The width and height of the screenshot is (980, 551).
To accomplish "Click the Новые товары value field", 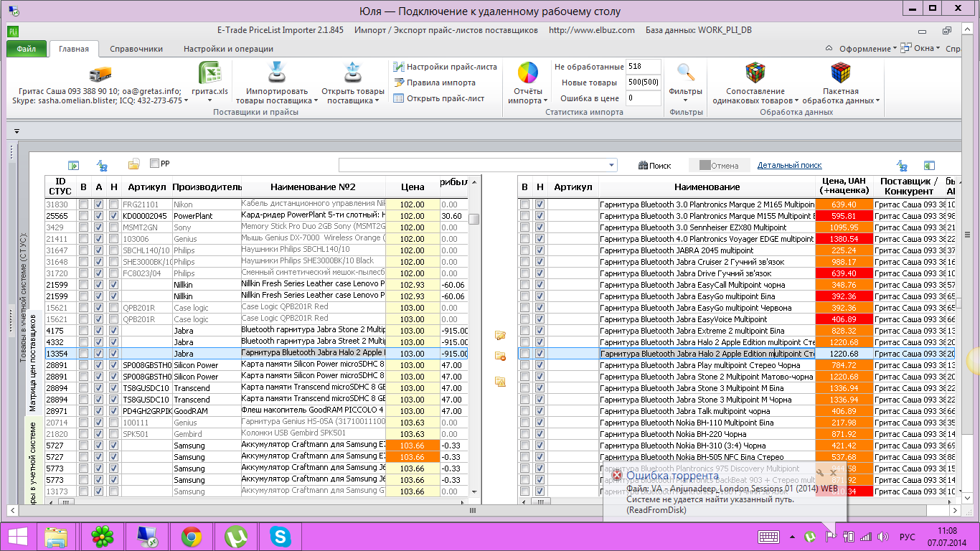I will click(644, 83).
